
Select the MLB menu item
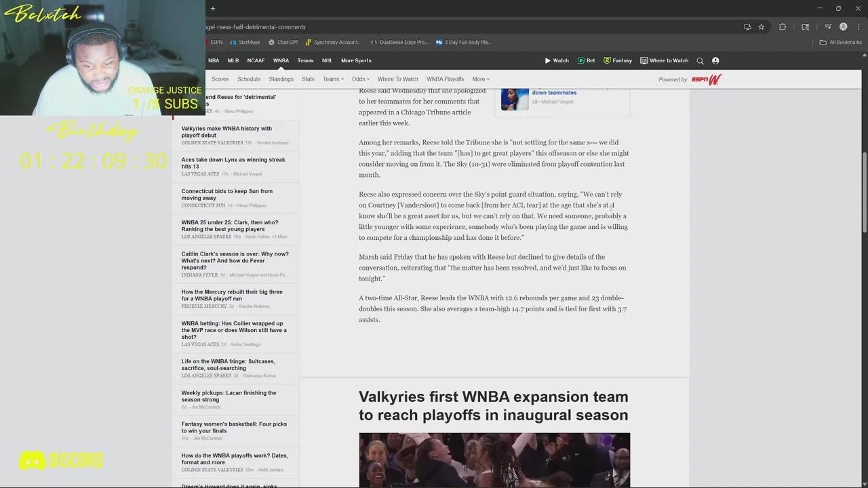[233, 61]
